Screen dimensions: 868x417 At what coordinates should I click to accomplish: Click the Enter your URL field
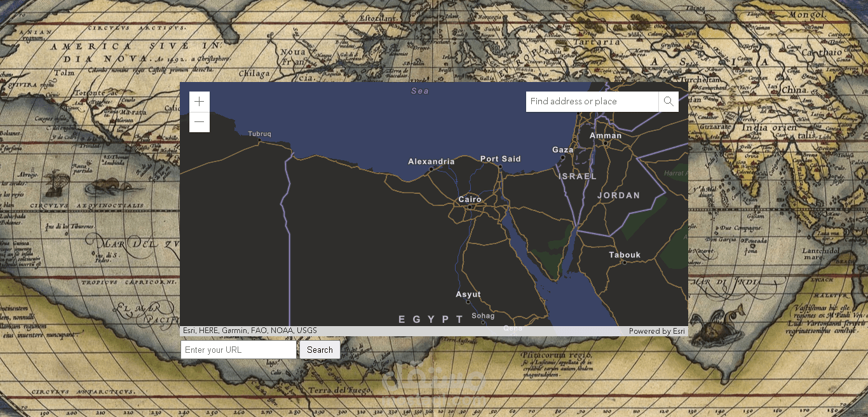pyautogui.click(x=238, y=350)
